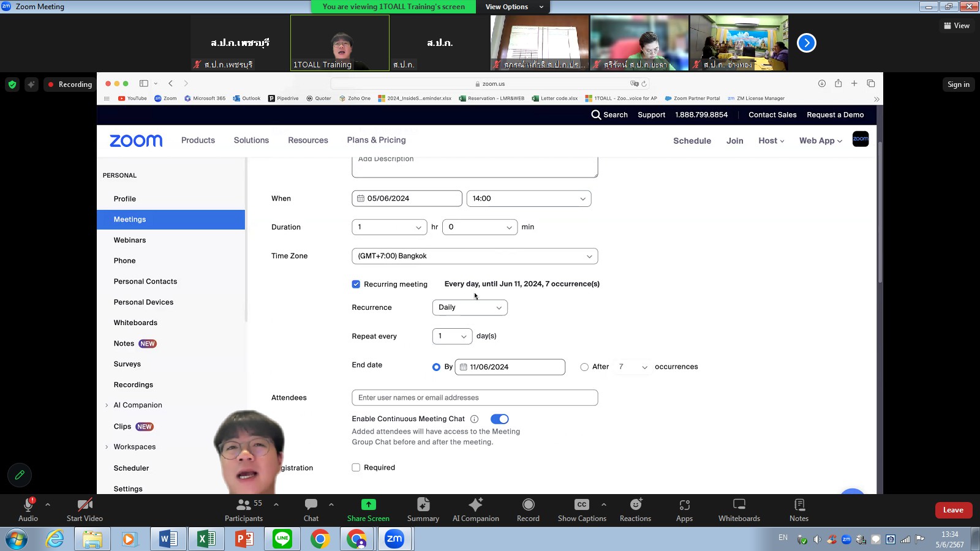Open the Reactions smiley icon
This screenshot has height=551, width=980.
[636, 504]
